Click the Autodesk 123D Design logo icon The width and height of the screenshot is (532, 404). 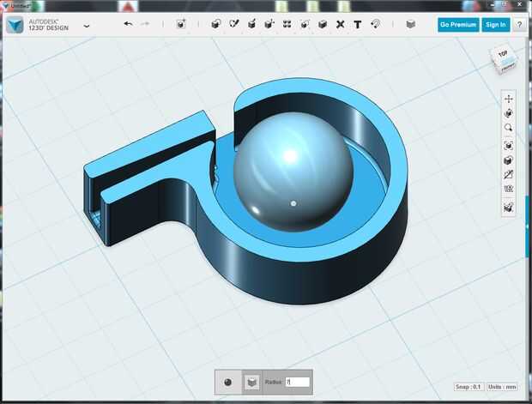pyautogui.click(x=15, y=25)
